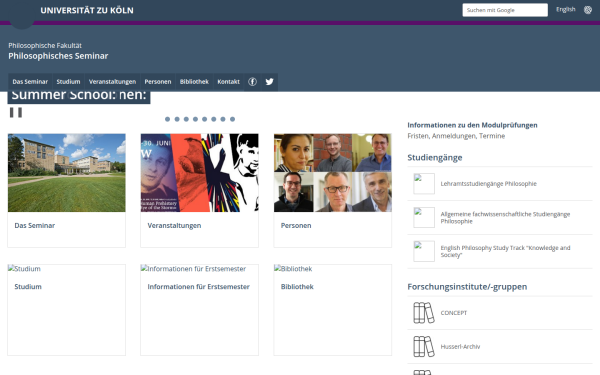Image resolution: width=600 pixels, height=375 pixels.
Task: Click the broken Studium image placeholder
Action: pos(24,269)
